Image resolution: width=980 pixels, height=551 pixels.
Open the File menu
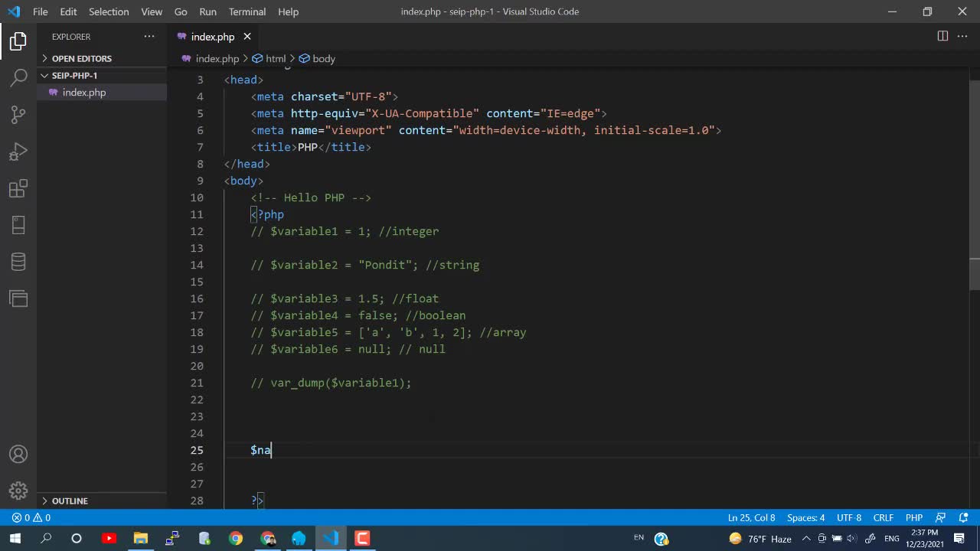(41, 11)
